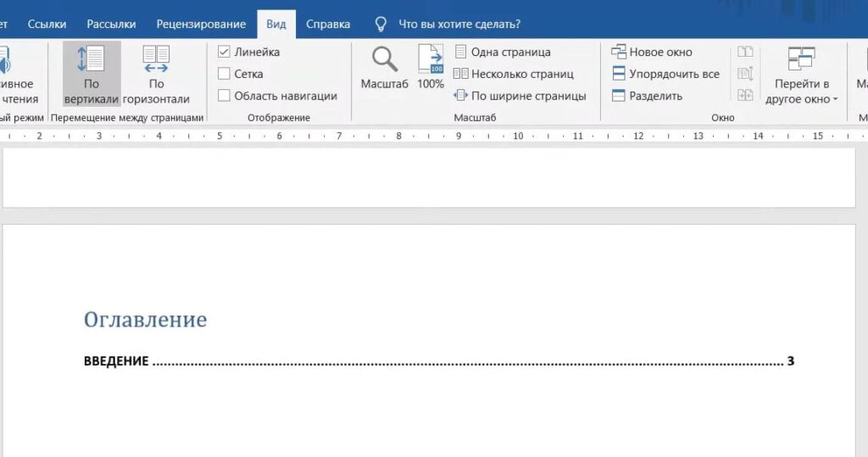868x457 pixels.
Task: Click the reset window position icon
Action: [745, 95]
